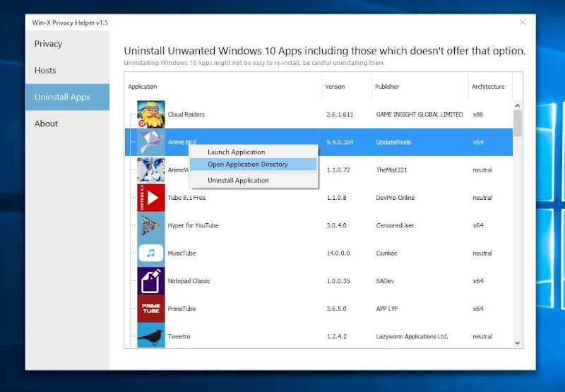The height and width of the screenshot is (392, 565).
Task: Click publisher DevPro.Online cell
Action: coord(395,198)
